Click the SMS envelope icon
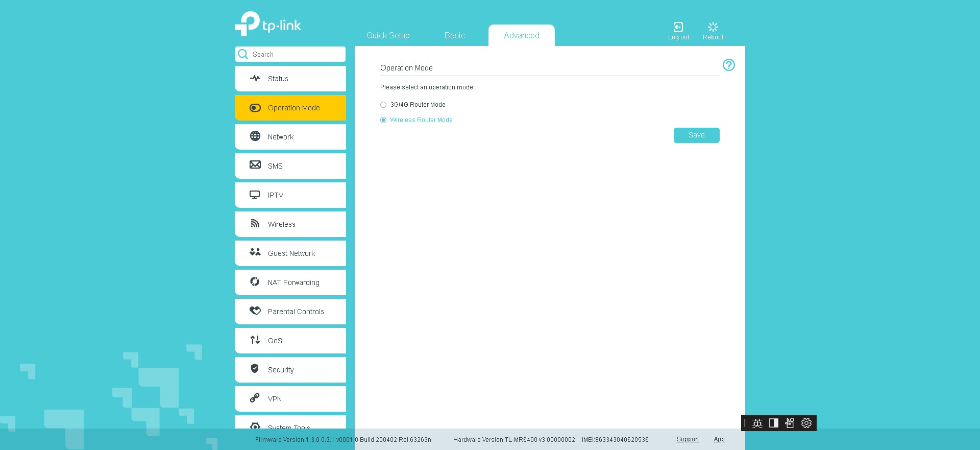 (x=255, y=164)
